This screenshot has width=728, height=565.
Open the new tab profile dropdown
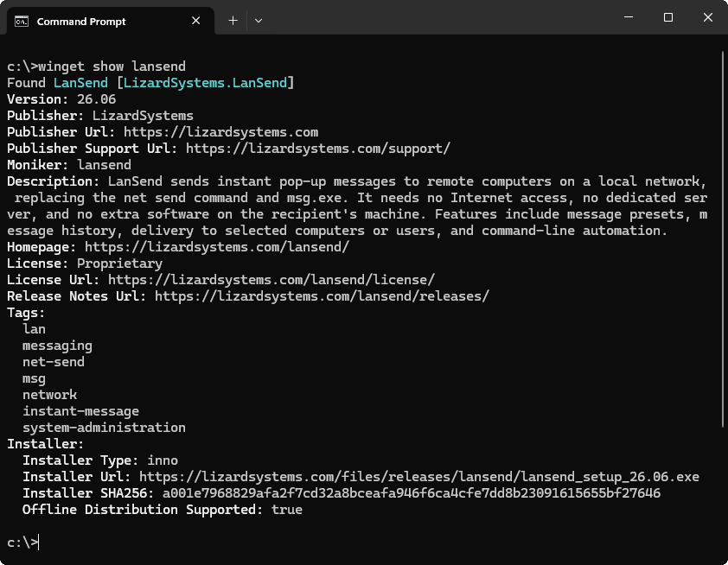pos(259,21)
